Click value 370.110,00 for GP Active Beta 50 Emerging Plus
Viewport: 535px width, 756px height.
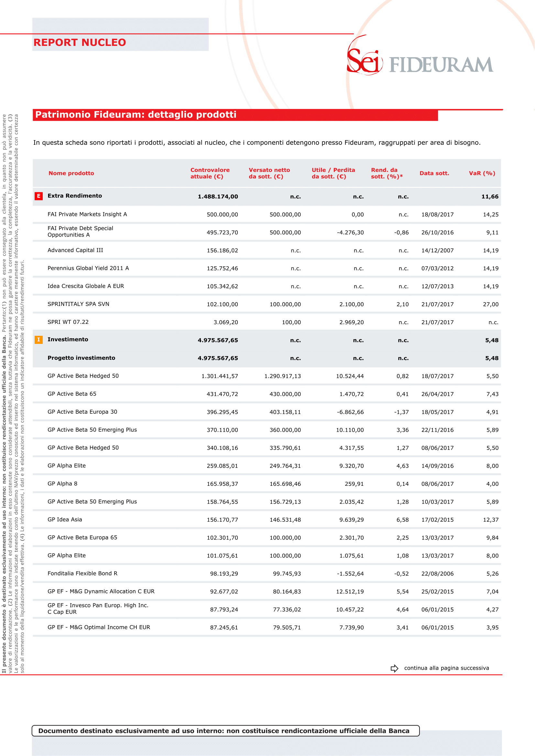(x=222, y=430)
